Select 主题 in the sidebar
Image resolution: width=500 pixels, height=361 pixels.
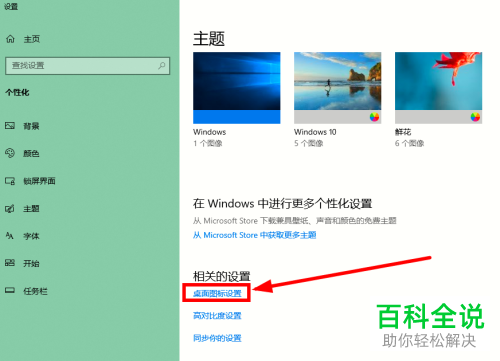pos(31,209)
